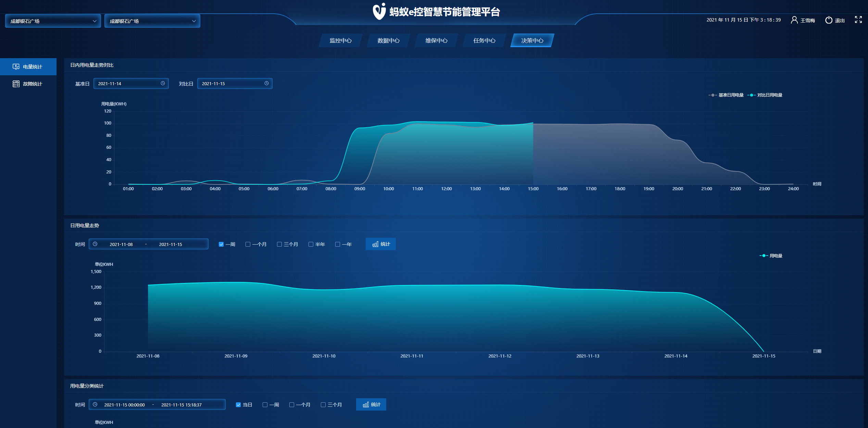Open the second 成都银石广场 dropdown
Viewport: 868px width, 428px height.
[x=152, y=21]
